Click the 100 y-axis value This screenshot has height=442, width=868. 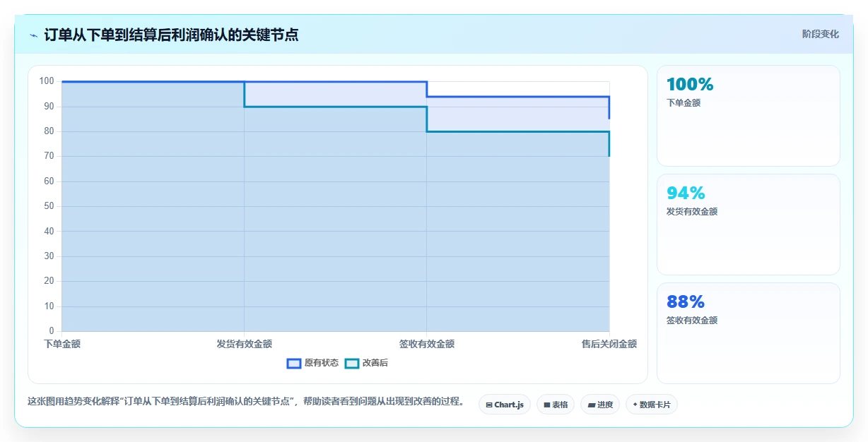tap(47, 81)
